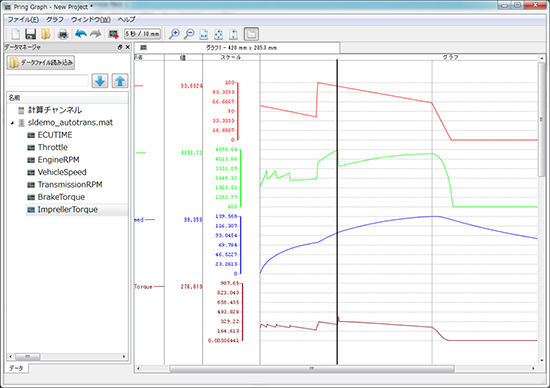Open the グラフ menu
Screen dimensions: 550x388
pyautogui.click(x=55, y=20)
